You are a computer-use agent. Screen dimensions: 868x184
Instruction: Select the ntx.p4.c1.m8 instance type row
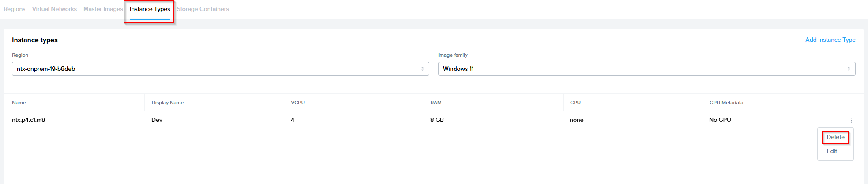[29, 120]
